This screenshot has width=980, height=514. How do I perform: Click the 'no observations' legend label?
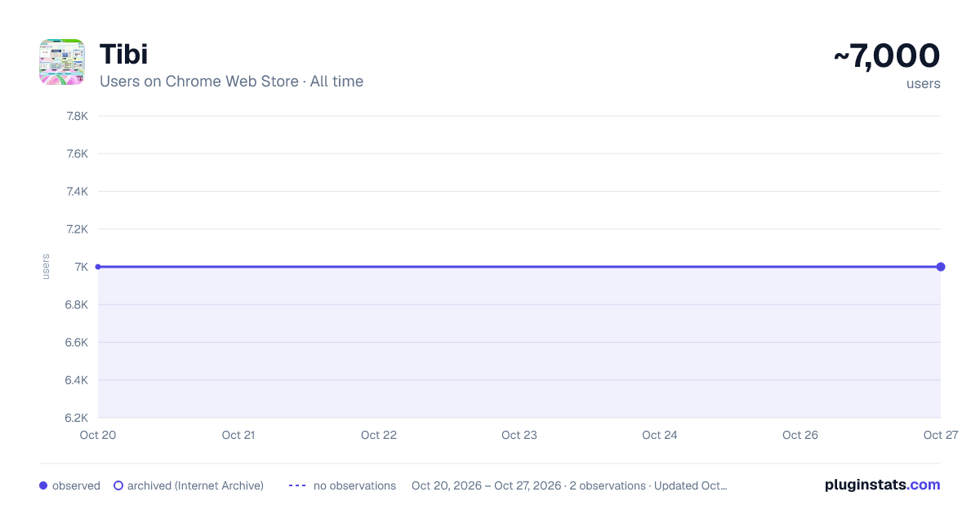[x=354, y=485]
